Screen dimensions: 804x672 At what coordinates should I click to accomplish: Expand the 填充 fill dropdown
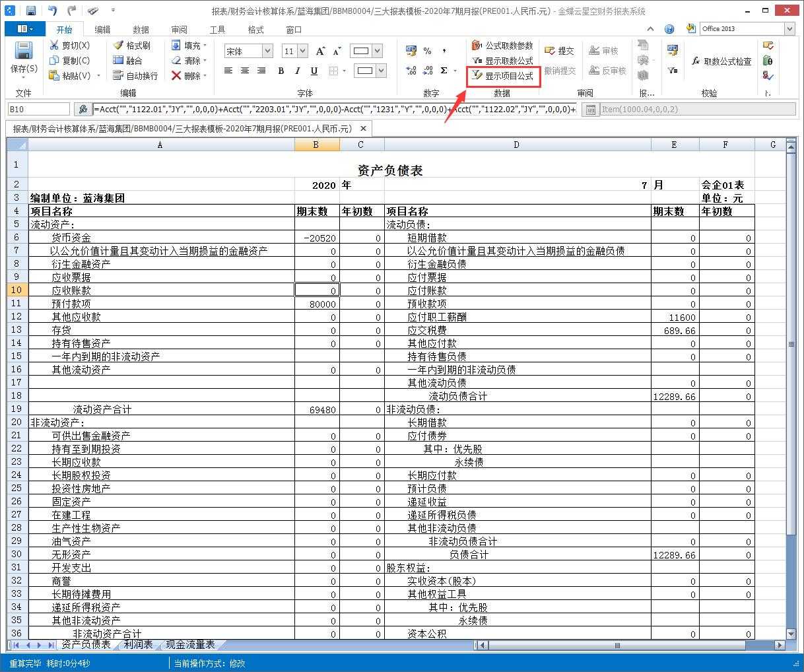[x=205, y=46]
